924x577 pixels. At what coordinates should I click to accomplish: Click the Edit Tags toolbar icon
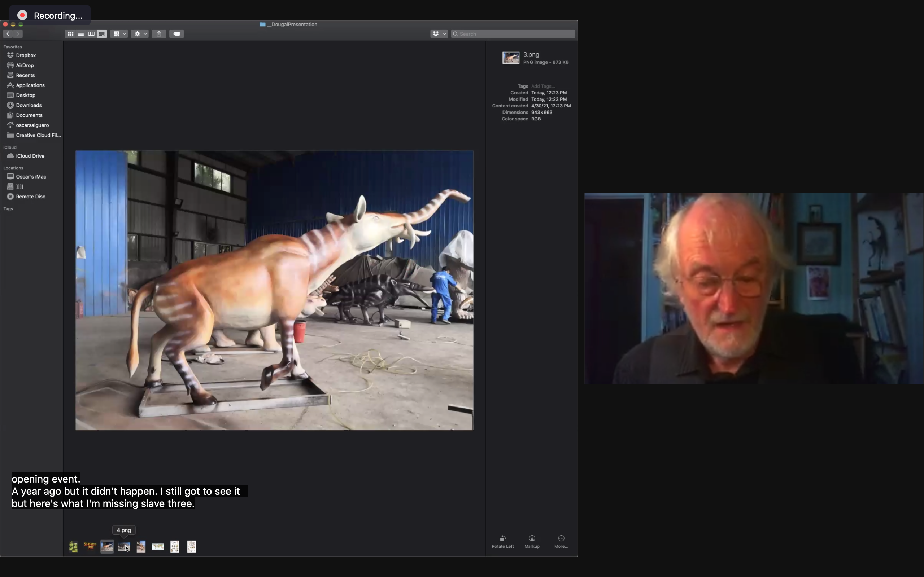[176, 34]
